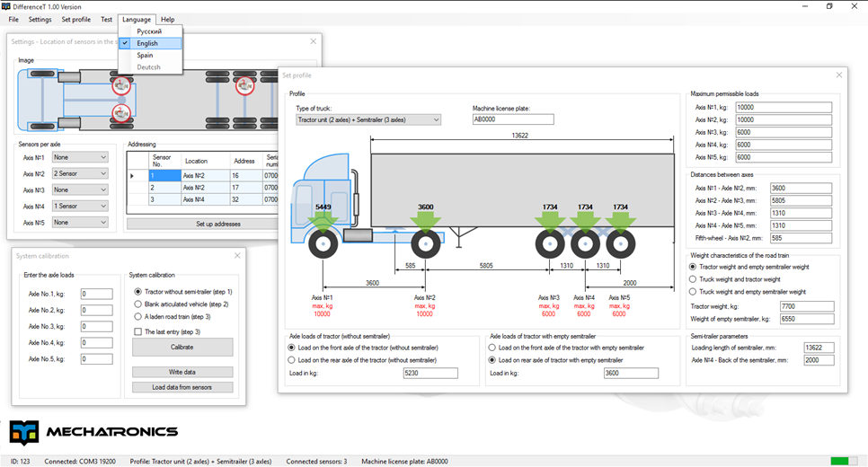Click the green 3600 load arrow on Axis 2
868x467 pixels.
(x=425, y=218)
